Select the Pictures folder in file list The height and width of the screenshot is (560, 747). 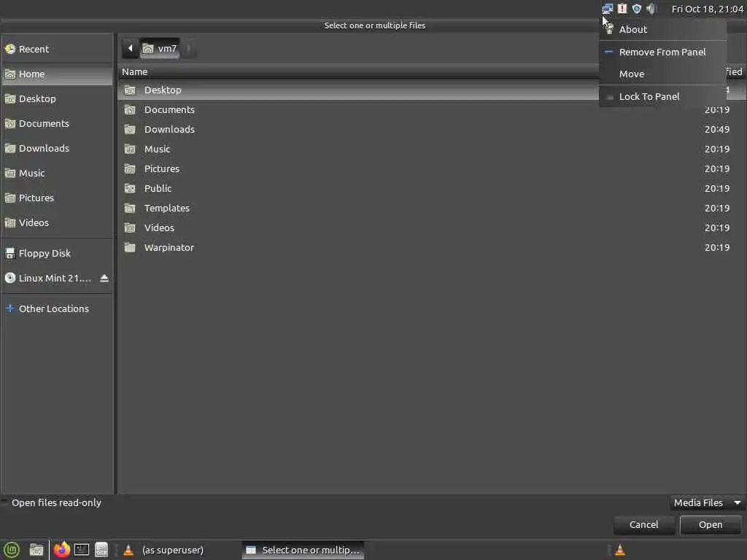point(432,168)
